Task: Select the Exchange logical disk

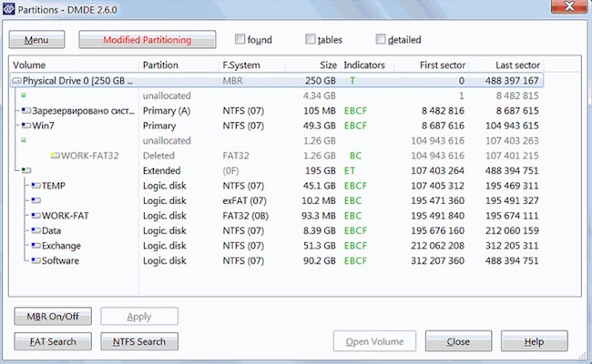Action: [61, 246]
